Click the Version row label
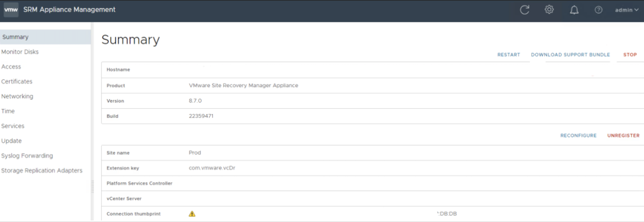 click(x=115, y=101)
